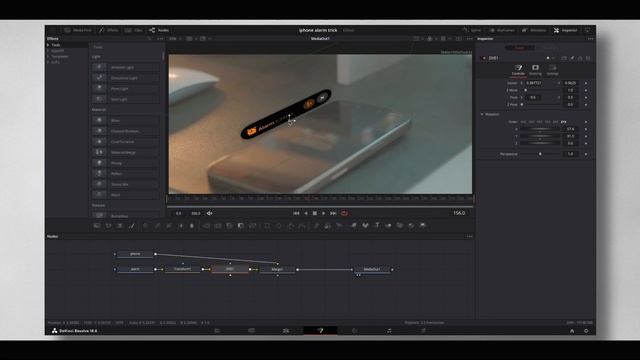
Task: Select the Material Merge tool
Action: tap(126, 152)
